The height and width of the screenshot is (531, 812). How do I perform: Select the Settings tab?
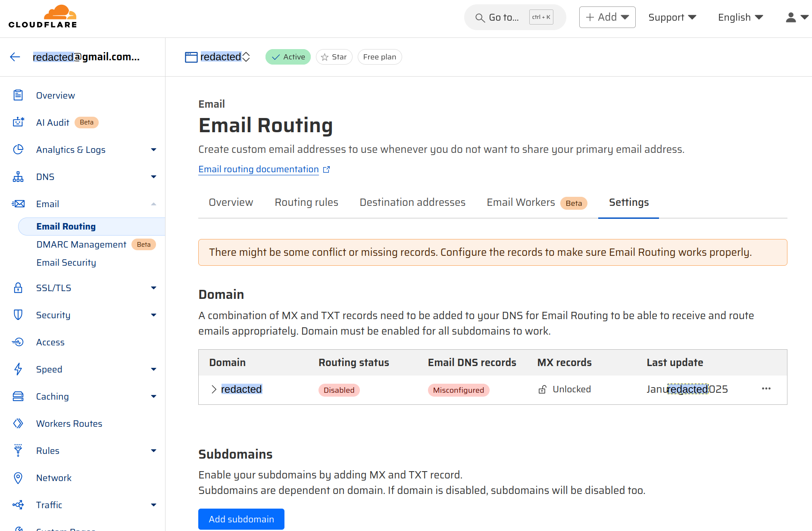tap(628, 202)
